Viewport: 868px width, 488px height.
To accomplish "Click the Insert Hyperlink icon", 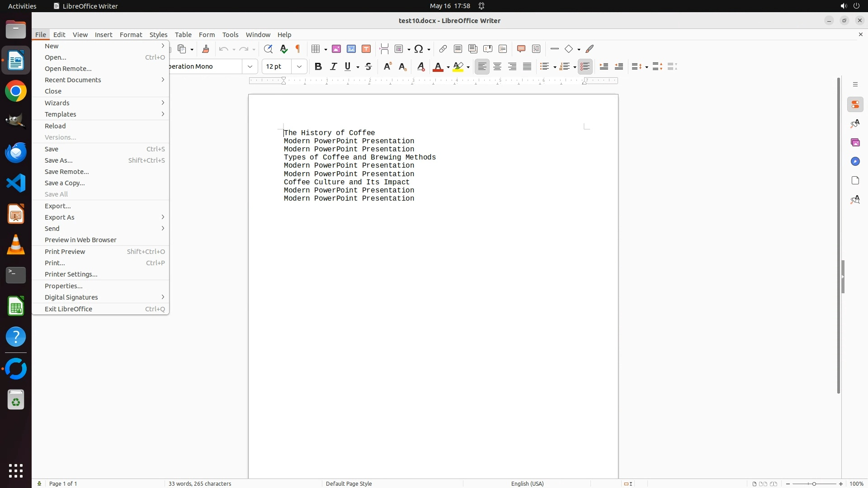I will 443,49.
